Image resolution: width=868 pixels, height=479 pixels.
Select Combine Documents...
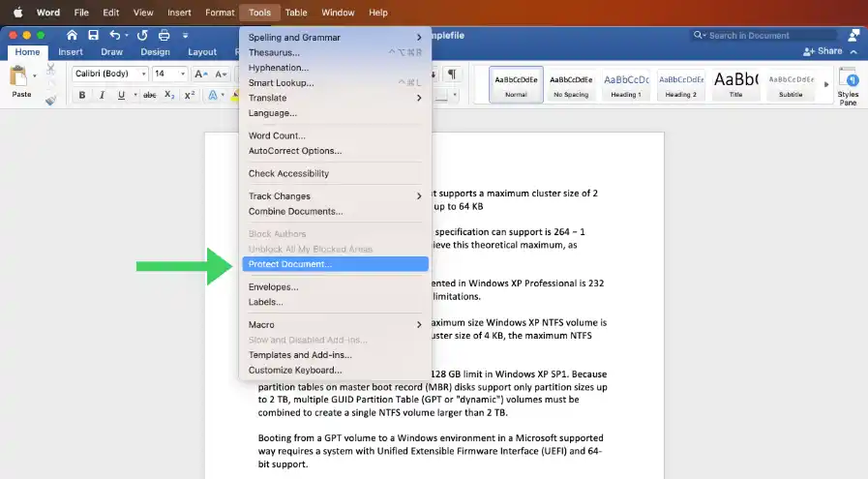pos(336,212)
